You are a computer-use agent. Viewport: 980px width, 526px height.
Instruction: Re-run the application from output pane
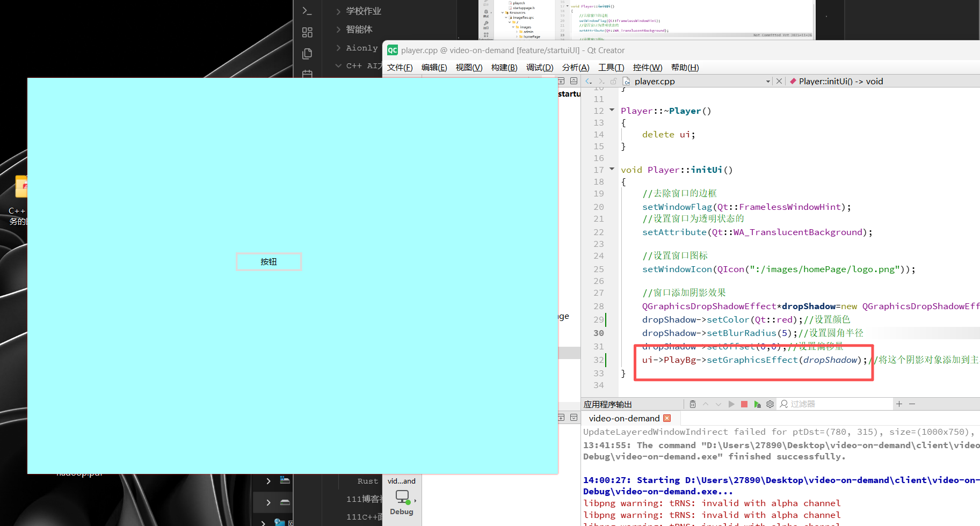pos(731,404)
